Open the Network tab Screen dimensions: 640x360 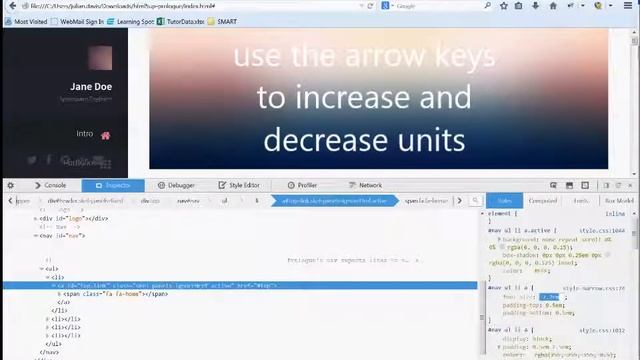(365, 185)
